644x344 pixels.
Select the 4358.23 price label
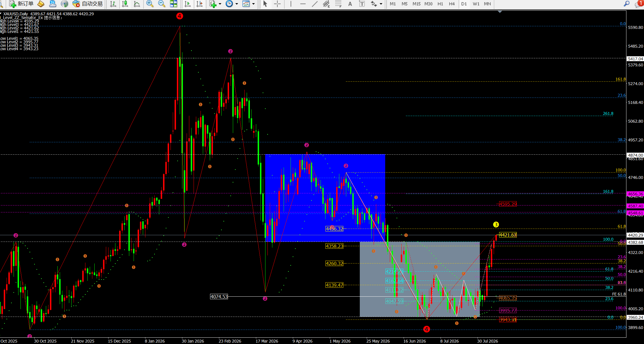pos(334,246)
